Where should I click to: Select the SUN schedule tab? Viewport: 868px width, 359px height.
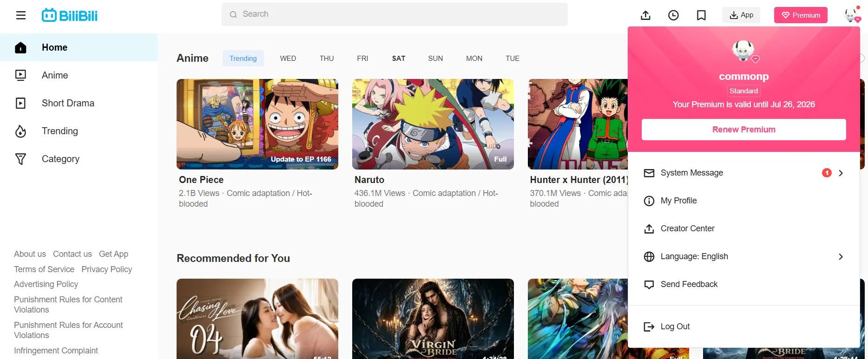tap(435, 58)
